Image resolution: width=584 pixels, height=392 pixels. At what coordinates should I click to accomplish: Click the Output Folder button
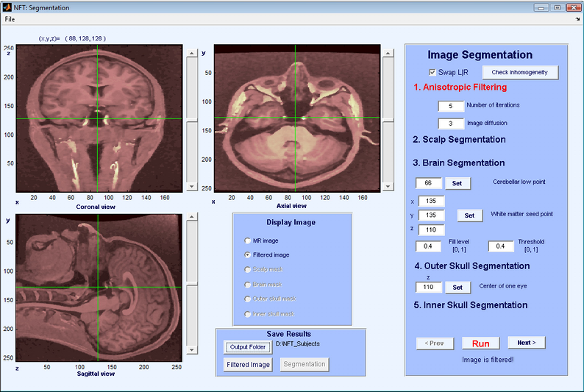point(246,346)
